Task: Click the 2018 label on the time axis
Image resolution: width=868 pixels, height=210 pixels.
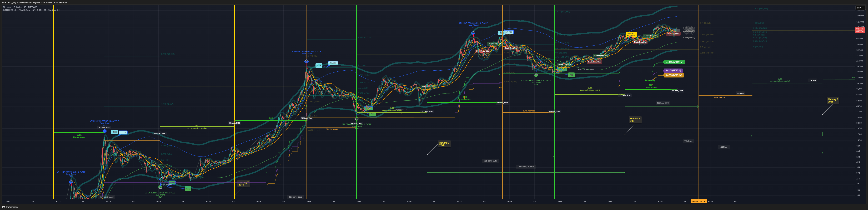Action: 309,202
